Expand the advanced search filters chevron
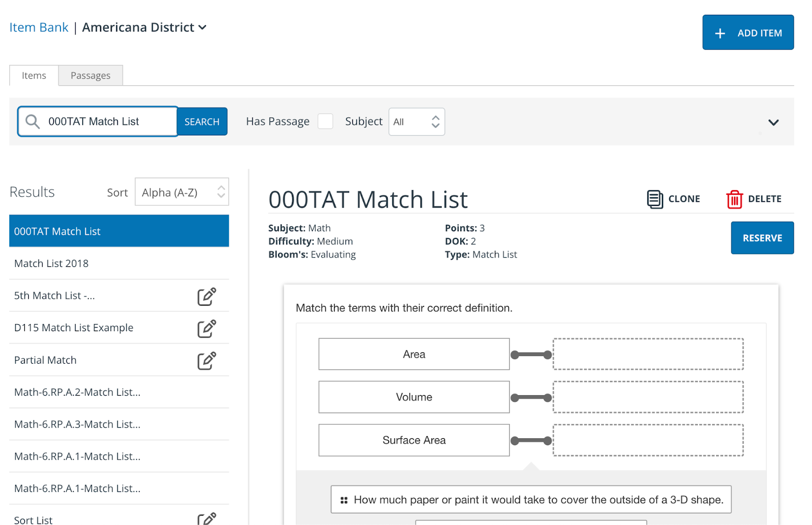This screenshot has width=812, height=525. click(773, 122)
